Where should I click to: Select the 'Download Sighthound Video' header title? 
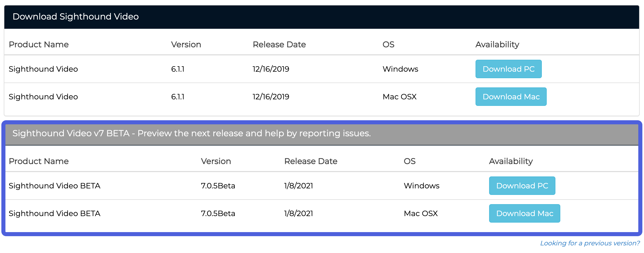(x=76, y=17)
